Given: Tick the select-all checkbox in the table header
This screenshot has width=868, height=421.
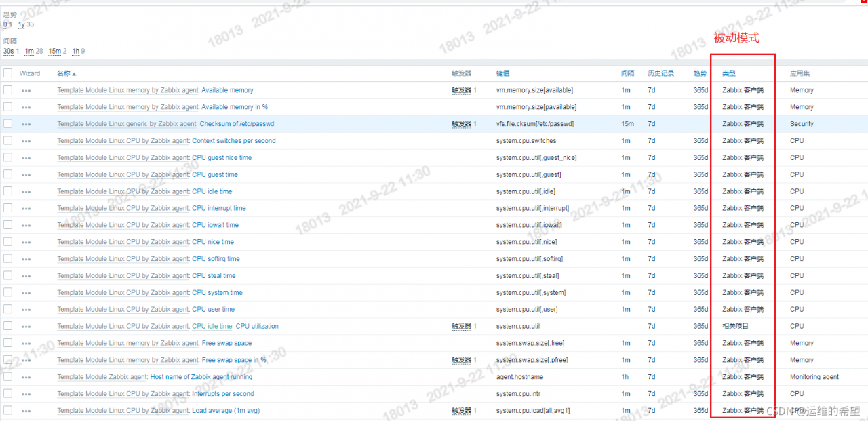Looking at the screenshot, I should (7, 73).
